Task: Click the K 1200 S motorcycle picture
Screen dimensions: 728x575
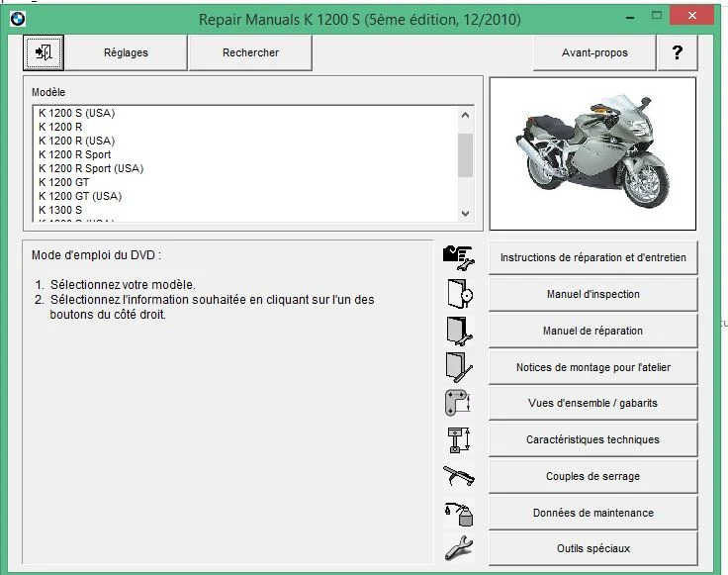Action: coord(592,153)
